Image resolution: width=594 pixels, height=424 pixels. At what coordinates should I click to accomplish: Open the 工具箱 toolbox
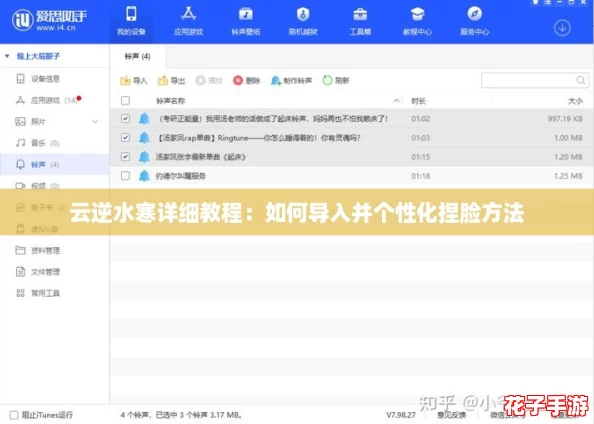[x=360, y=21]
